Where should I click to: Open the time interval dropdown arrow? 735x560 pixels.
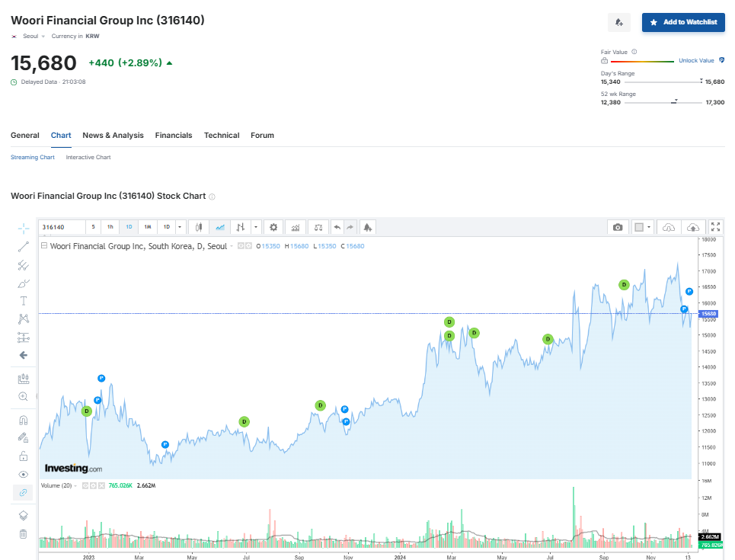180,227
